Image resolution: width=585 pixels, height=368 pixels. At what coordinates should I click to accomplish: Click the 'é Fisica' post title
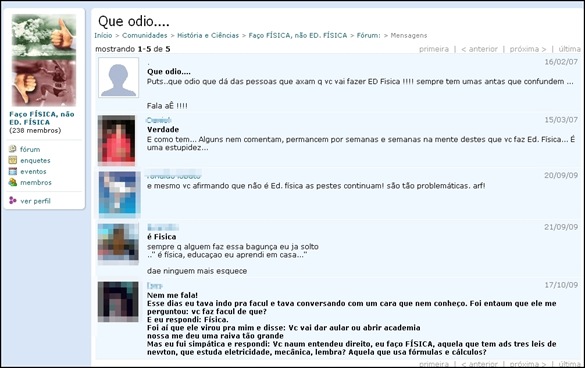[x=162, y=237]
